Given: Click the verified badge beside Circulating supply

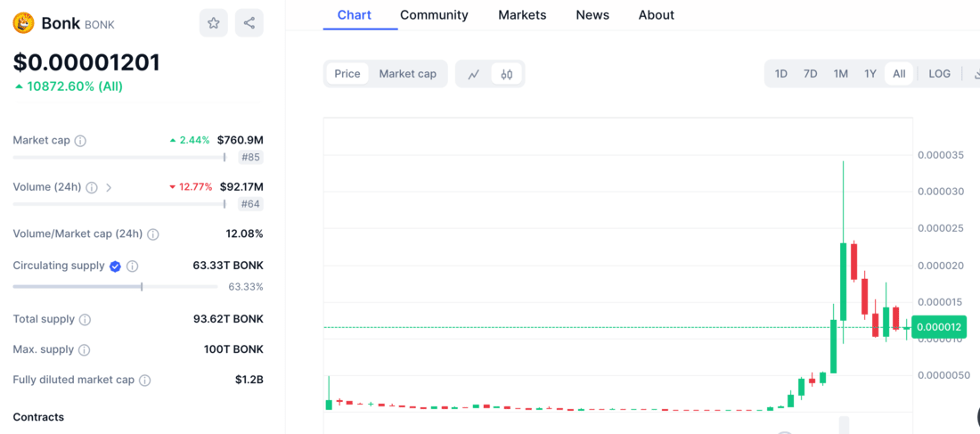Looking at the screenshot, I should 115,266.
